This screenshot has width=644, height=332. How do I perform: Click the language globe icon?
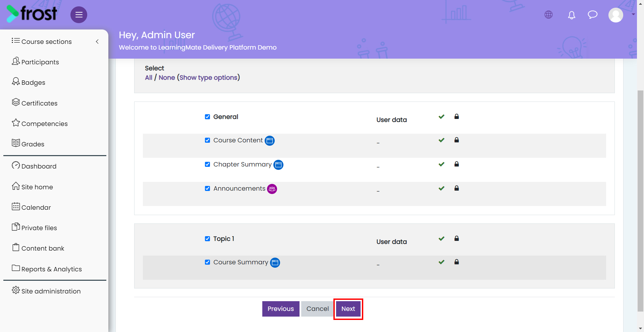pyautogui.click(x=548, y=15)
